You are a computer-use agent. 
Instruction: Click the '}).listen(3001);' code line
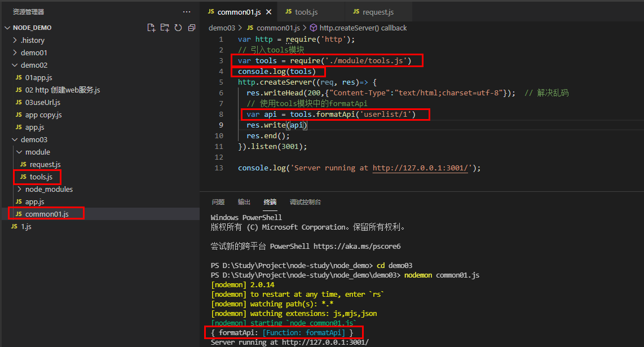(272, 146)
